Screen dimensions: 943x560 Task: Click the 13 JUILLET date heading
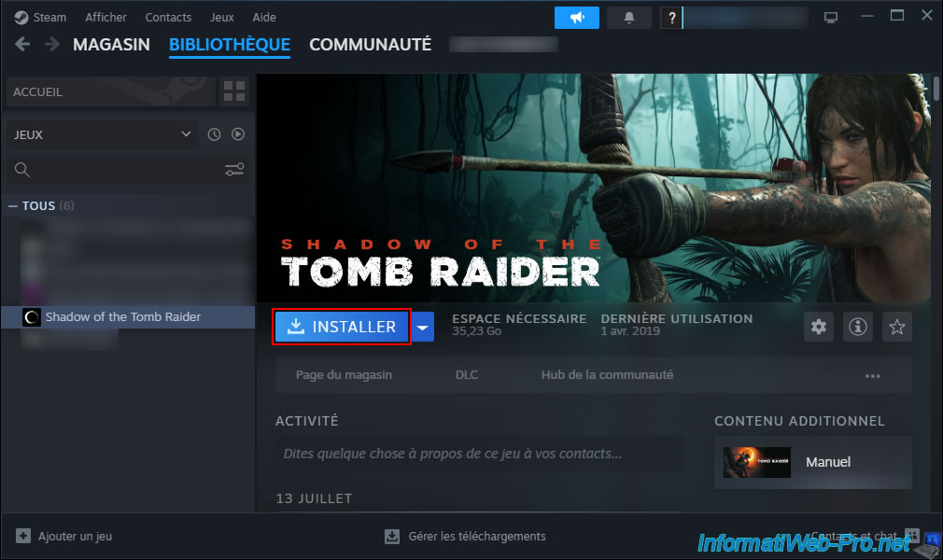(314, 498)
